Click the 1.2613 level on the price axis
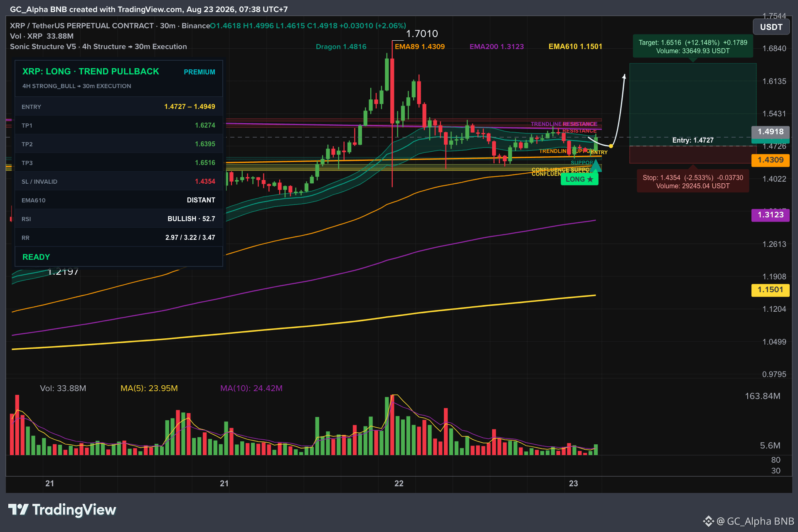The width and height of the screenshot is (798, 532). tap(774, 244)
